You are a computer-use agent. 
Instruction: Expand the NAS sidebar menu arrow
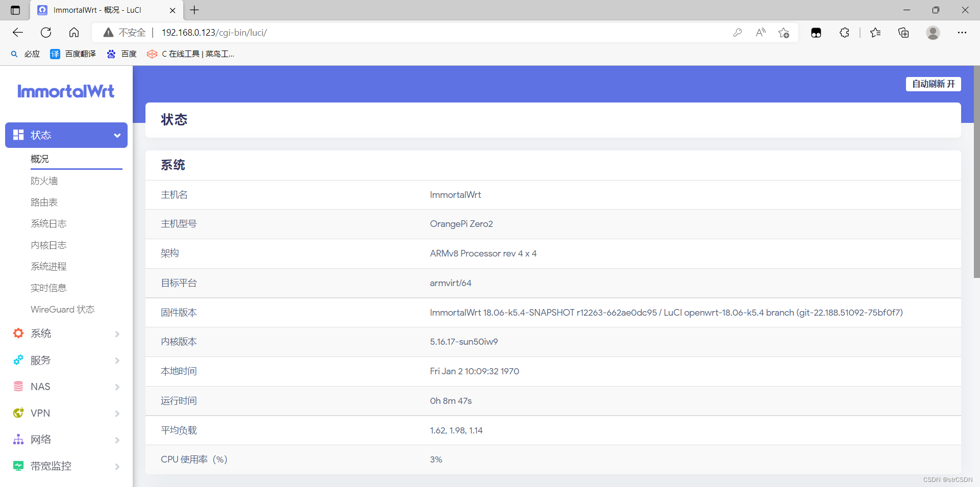point(117,387)
